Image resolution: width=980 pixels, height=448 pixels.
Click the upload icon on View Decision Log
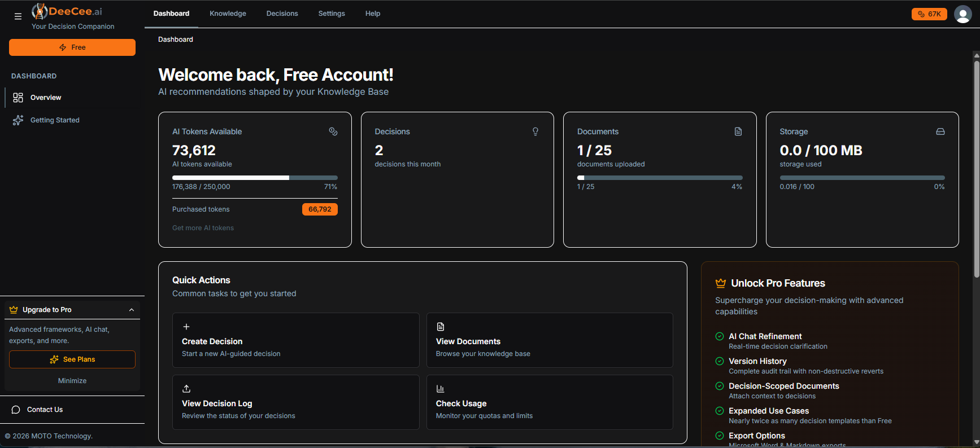pyautogui.click(x=186, y=389)
